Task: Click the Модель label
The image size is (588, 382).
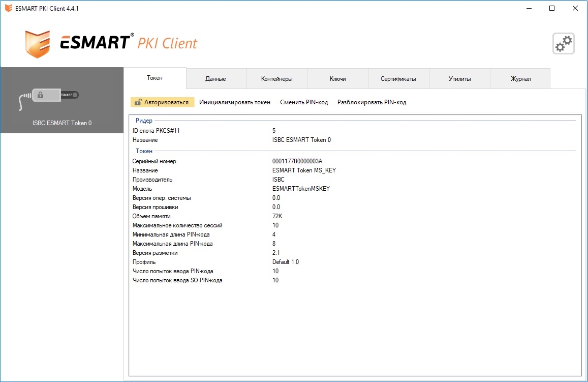Action: pos(142,189)
